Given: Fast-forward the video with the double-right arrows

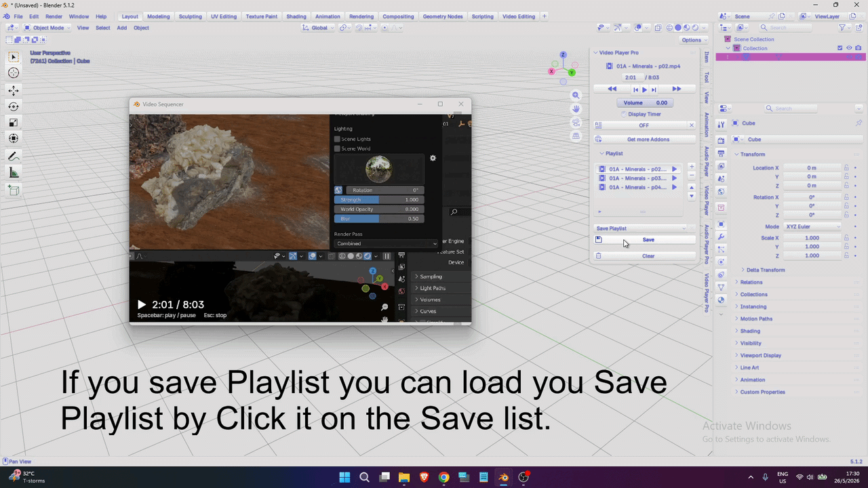Looking at the screenshot, I should [677, 89].
